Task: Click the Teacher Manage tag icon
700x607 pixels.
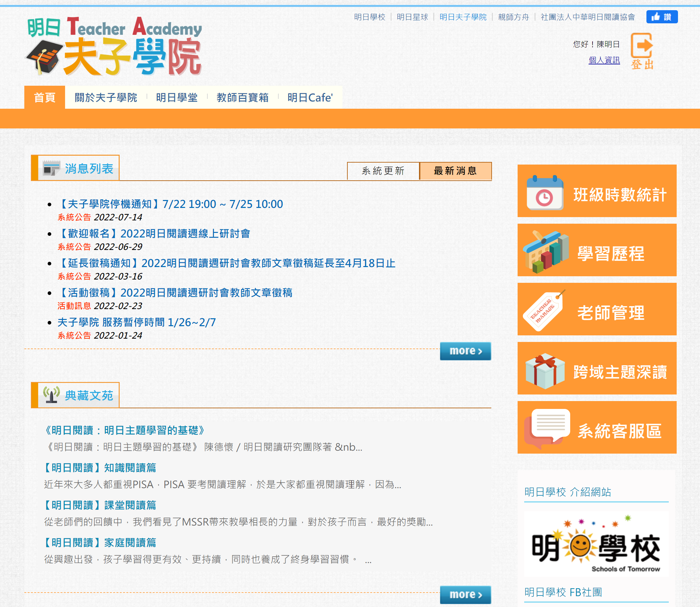Action: [544, 310]
